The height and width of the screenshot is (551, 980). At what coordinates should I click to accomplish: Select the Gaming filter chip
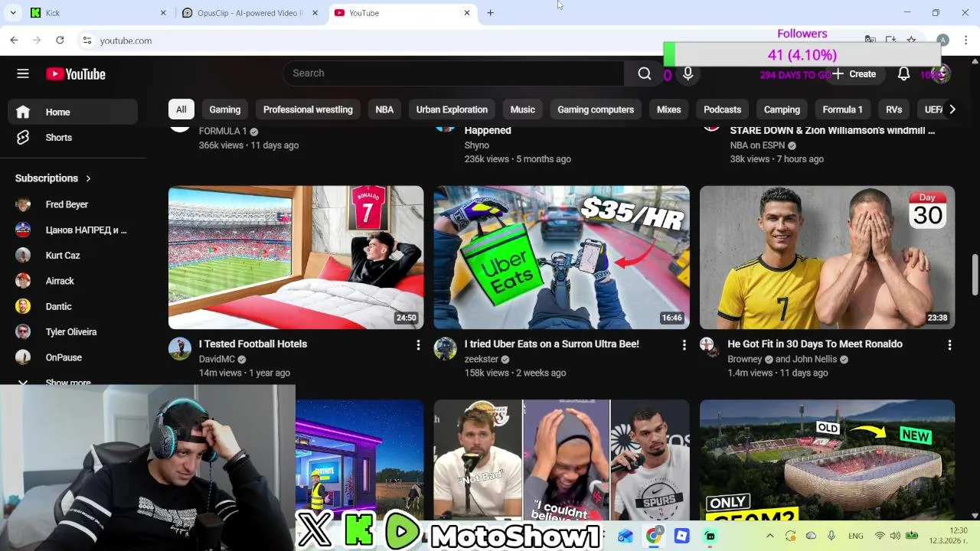225,109
